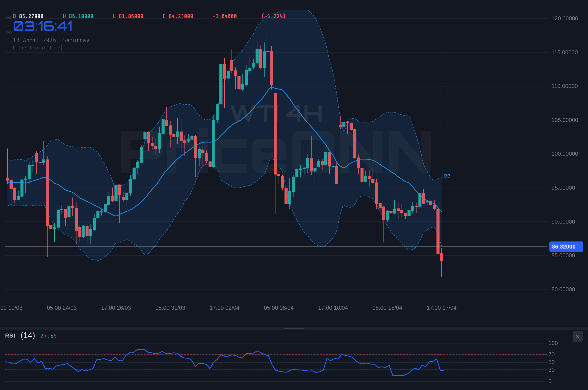Click the RSI axis level 0
The width and height of the screenshot is (588, 390).
[x=550, y=381]
